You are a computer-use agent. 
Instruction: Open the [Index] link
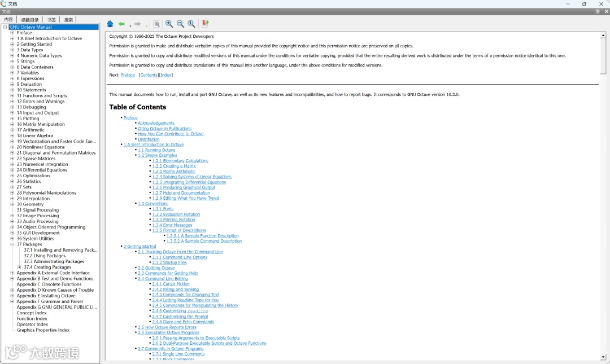click(x=166, y=75)
